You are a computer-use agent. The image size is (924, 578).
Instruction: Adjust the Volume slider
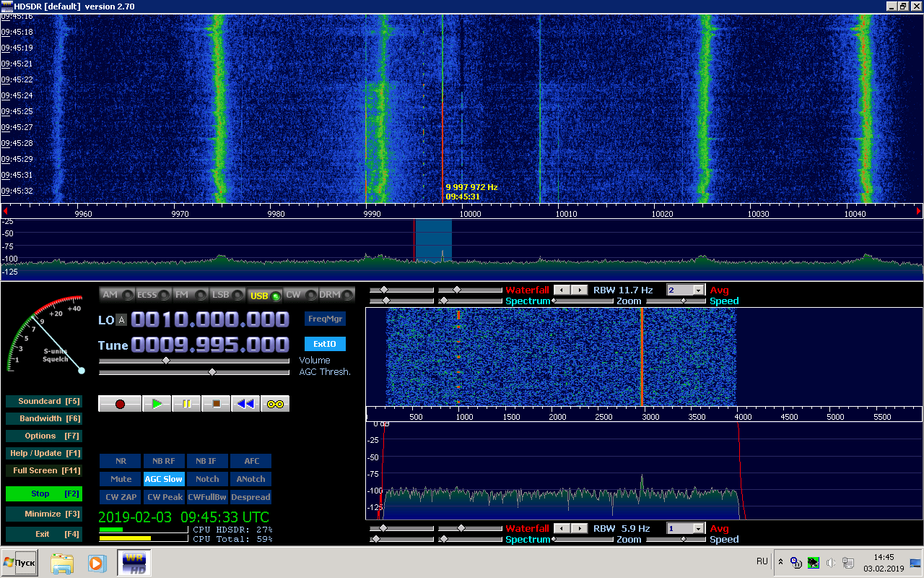[194, 360]
